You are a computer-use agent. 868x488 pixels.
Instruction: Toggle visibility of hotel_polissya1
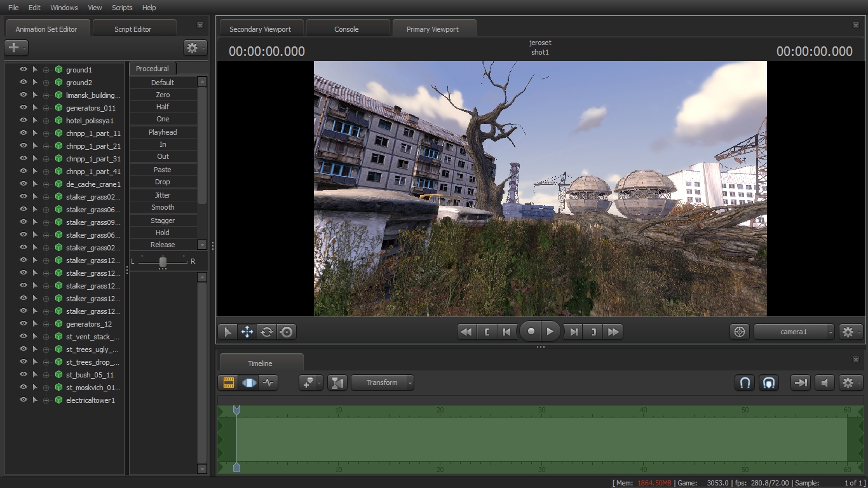24,121
